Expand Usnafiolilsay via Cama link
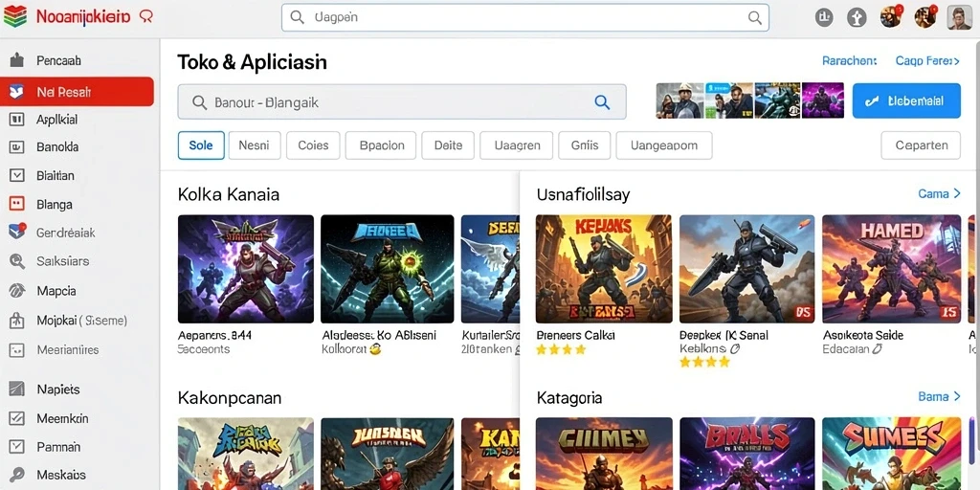980x490 pixels. click(x=940, y=193)
